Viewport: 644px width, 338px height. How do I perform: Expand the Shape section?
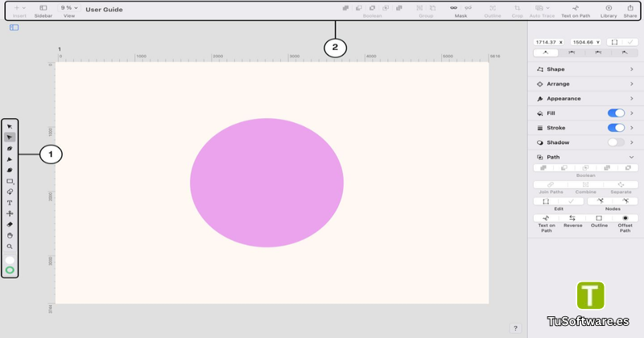click(586, 69)
